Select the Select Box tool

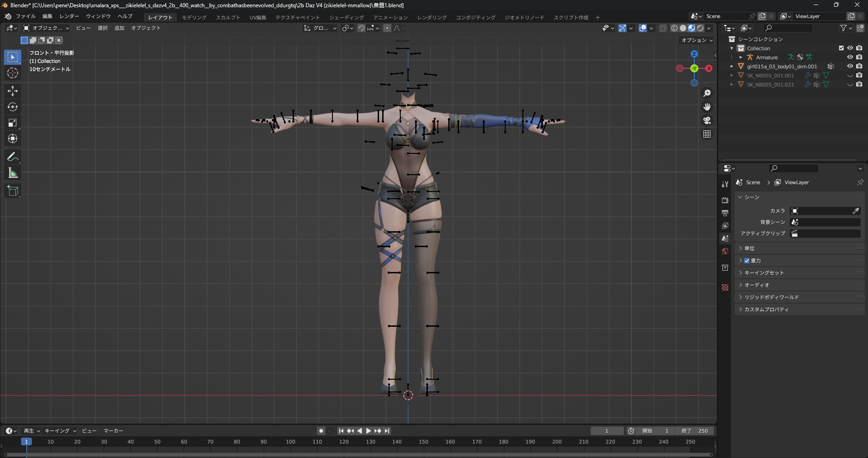[13, 57]
